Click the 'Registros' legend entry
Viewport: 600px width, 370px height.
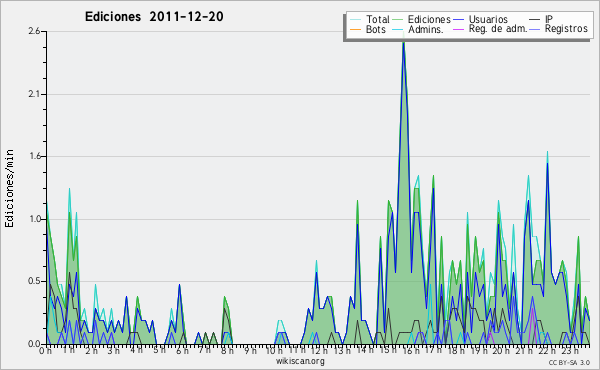[566, 29]
